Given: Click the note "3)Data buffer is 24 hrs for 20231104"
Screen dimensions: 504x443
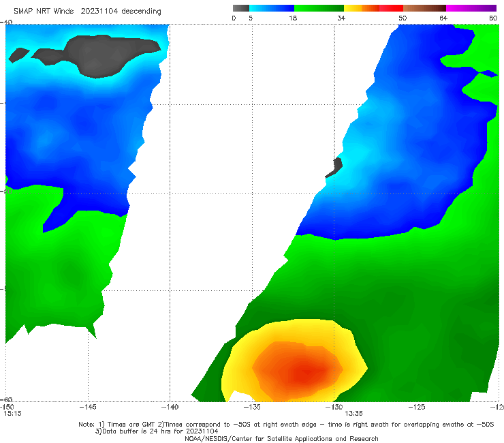Looking at the screenshot, I should tap(157, 431).
